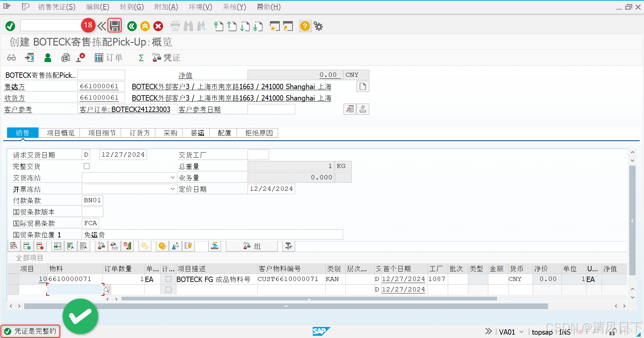644x338 pixels.
Task: Open the 交货冻结 dropdown
Action: pos(172,178)
